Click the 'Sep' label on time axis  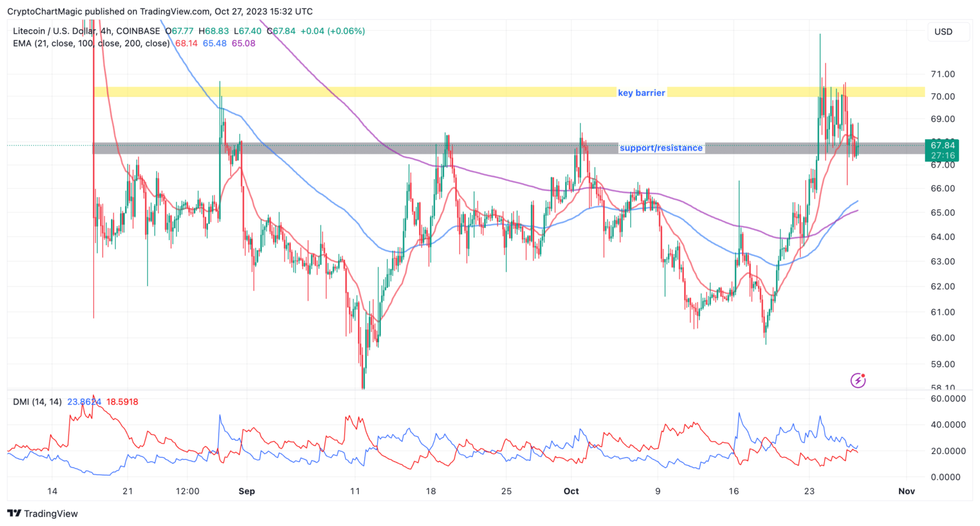246,491
